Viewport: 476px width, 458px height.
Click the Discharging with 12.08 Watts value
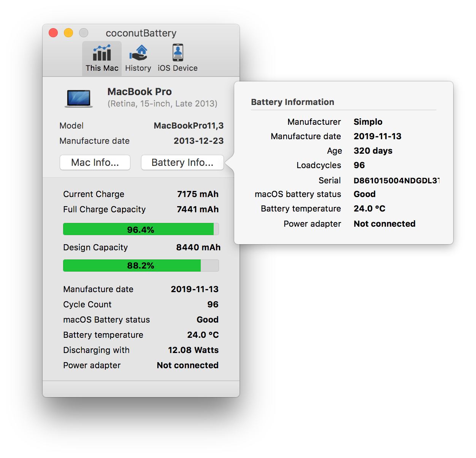click(x=193, y=350)
